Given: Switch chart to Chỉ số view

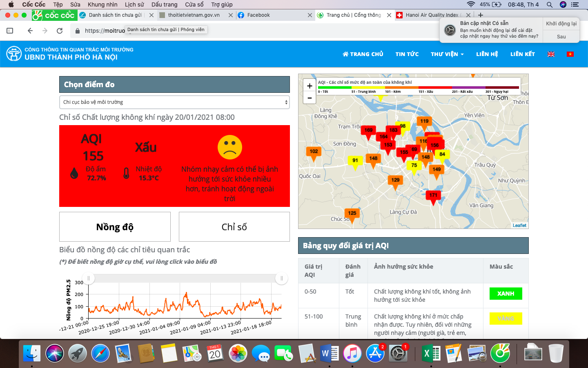Looking at the screenshot, I should coord(234,227).
